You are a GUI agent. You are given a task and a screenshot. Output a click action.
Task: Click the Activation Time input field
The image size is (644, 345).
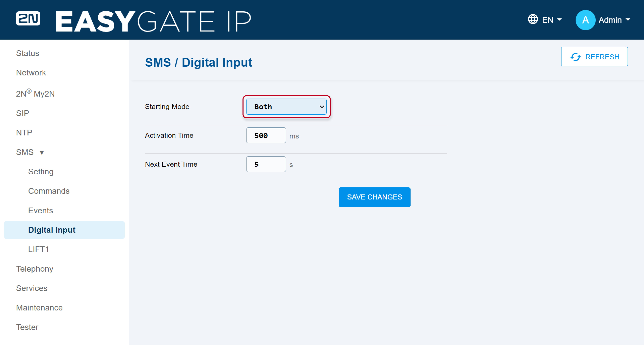coord(266,135)
